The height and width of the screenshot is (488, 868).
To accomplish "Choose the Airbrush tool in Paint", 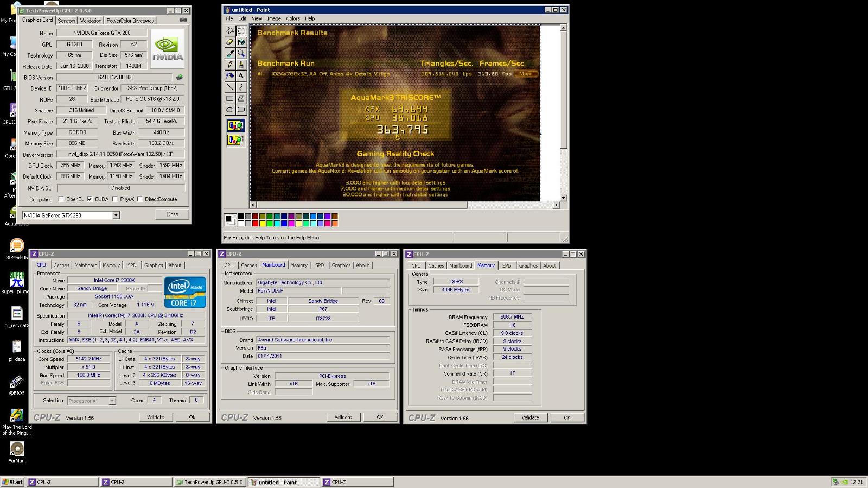I will (230, 76).
